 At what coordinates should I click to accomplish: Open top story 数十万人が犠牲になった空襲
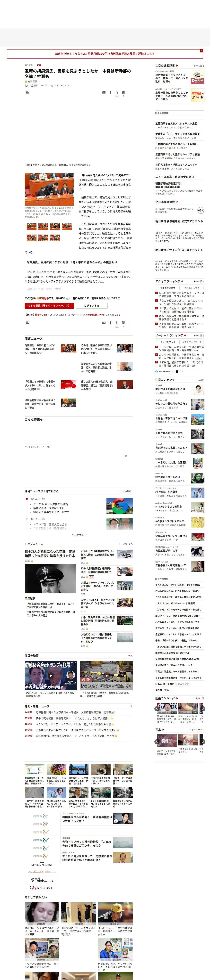tap(50, 554)
